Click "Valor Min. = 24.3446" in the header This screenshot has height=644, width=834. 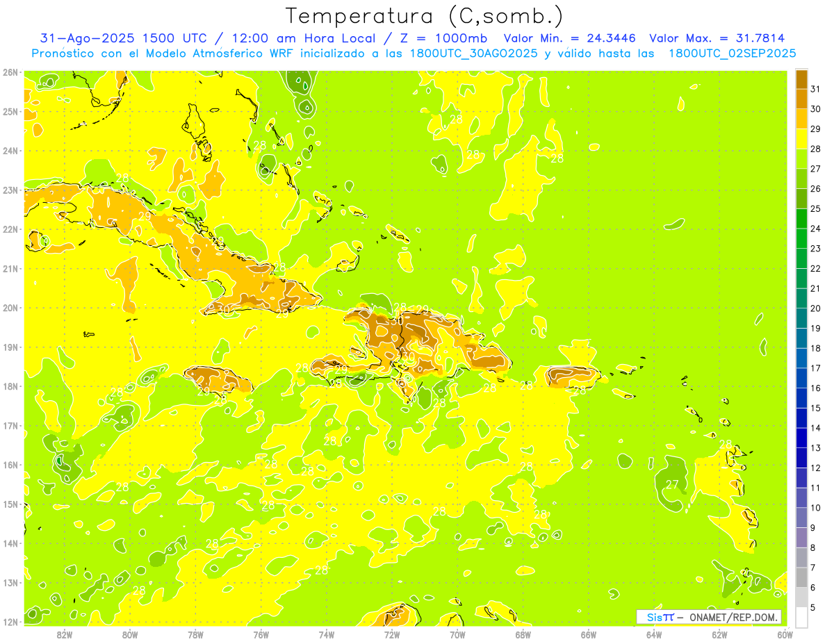pos(570,38)
